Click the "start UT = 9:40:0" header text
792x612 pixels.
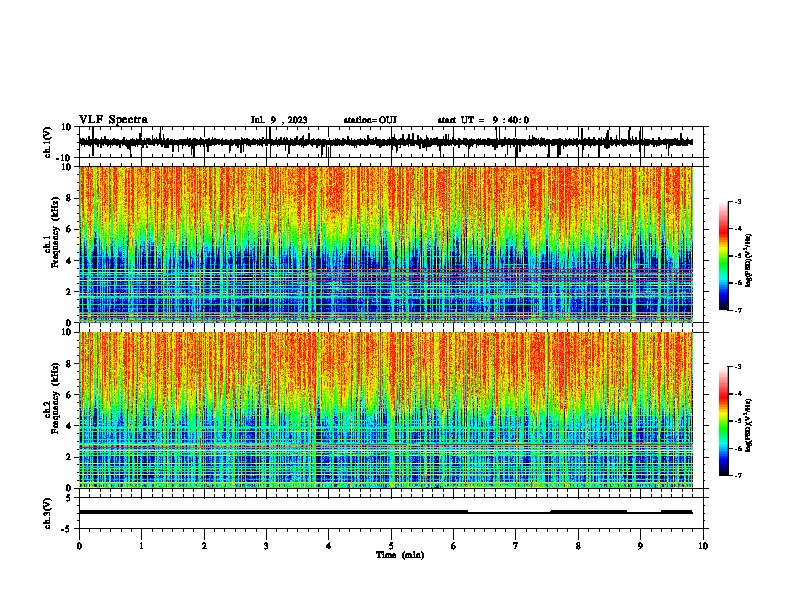coord(483,120)
